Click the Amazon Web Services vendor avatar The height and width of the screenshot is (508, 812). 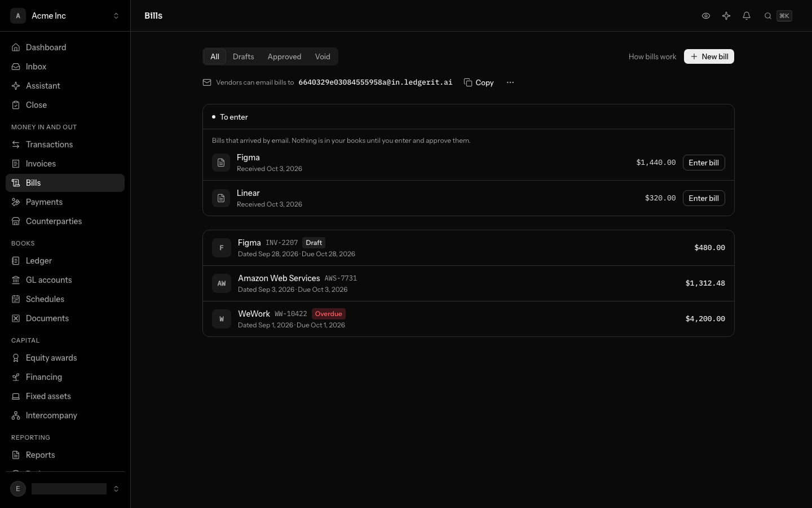click(x=222, y=283)
